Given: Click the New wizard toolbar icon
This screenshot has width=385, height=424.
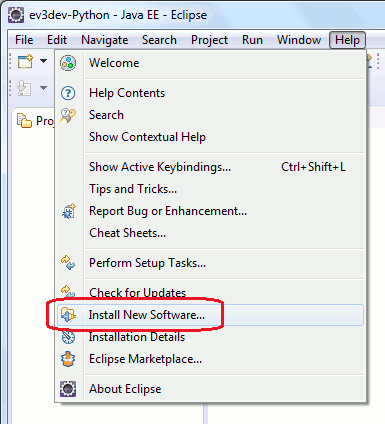Looking at the screenshot, I should click(x=25, y=61).
